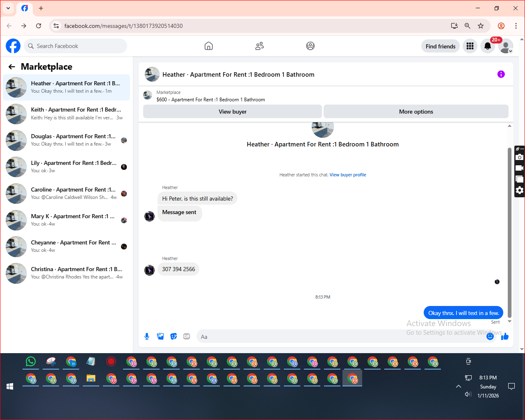This screenshot has height=420, width=525.
Task: Open the Groups icon in top navigation
Action: point(310,46)
